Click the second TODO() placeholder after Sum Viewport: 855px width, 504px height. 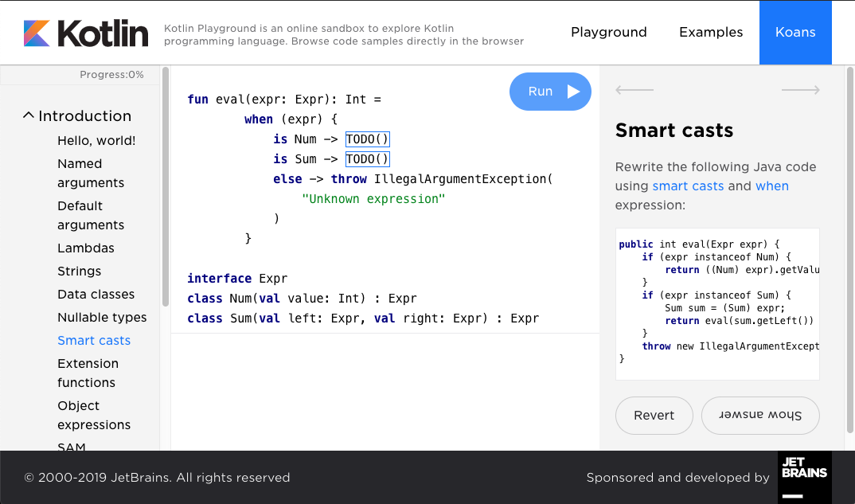(x=368, y=158)
